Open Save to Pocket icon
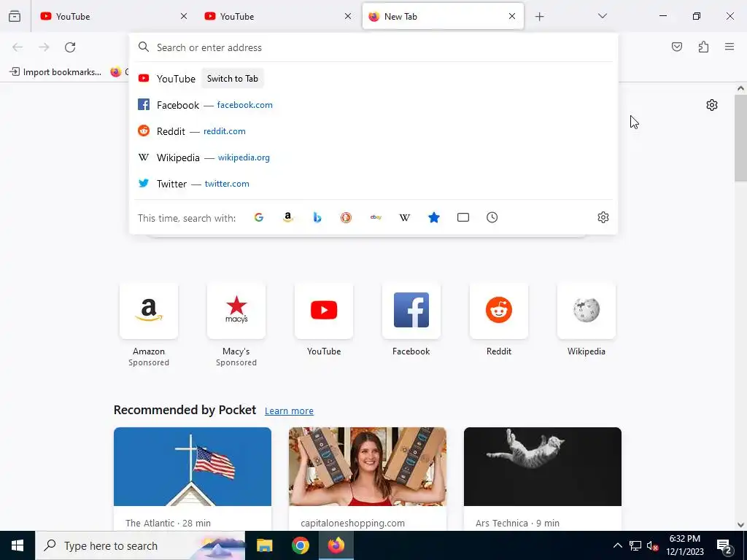 point(676,47)
